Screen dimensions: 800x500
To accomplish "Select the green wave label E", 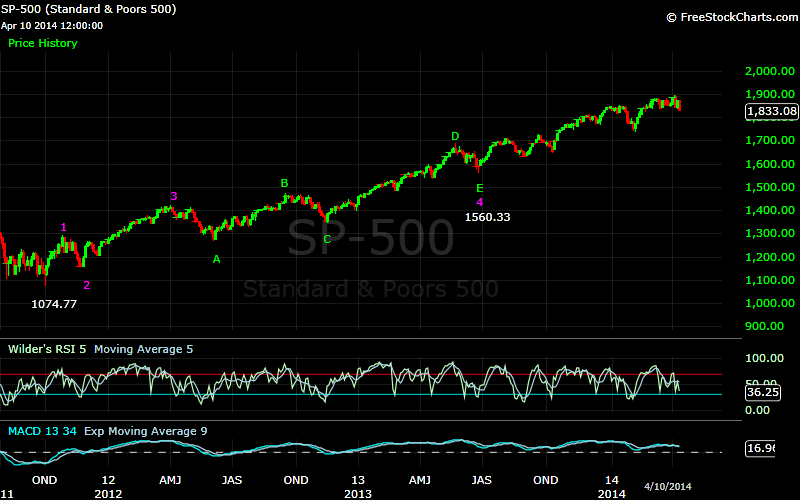I will pos(480,188).
